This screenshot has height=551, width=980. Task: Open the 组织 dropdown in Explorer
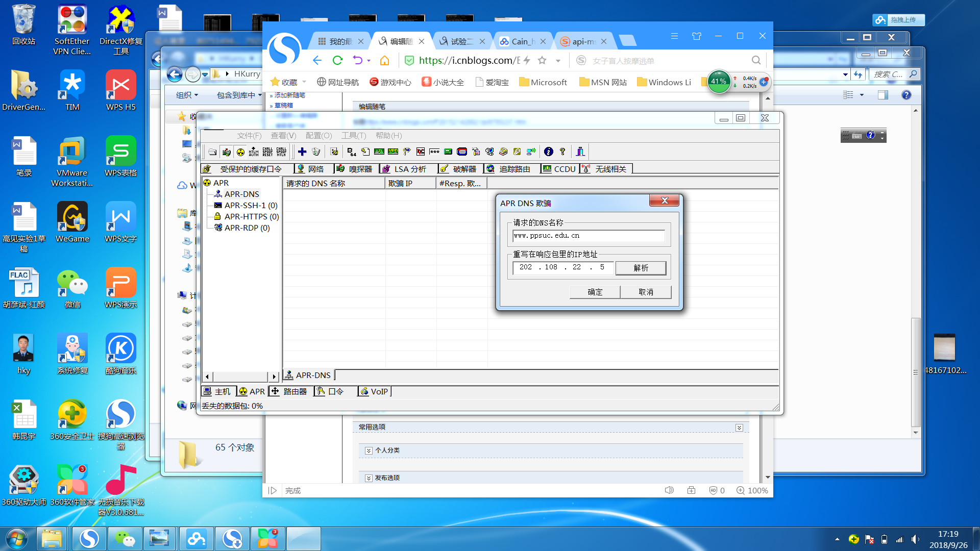click(x=187, y=95)
